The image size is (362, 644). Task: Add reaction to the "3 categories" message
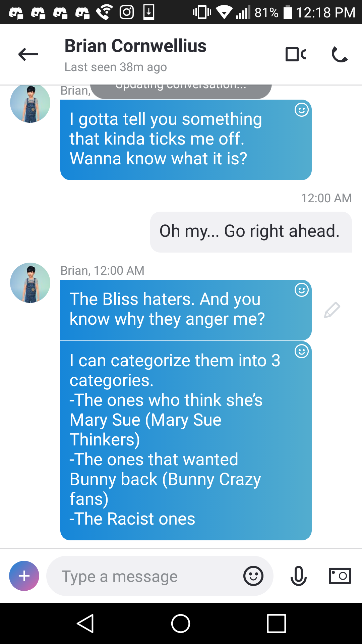point(301,351)
